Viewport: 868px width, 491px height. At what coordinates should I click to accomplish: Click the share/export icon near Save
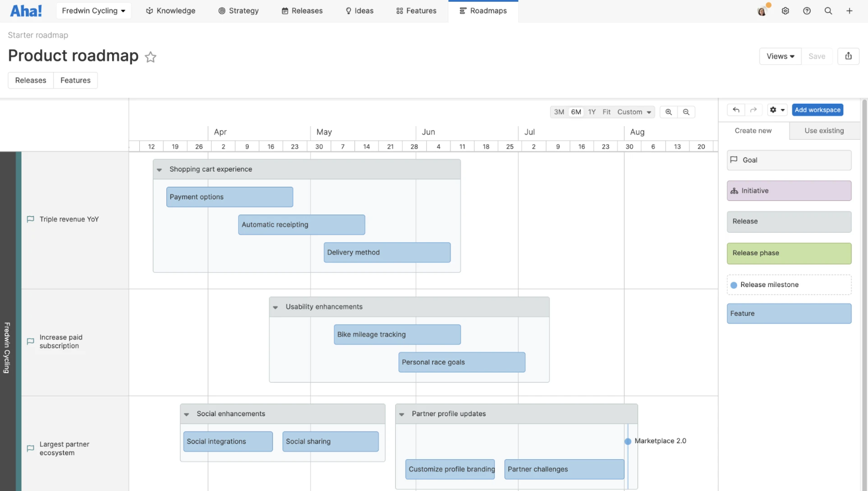pos(848,56)
